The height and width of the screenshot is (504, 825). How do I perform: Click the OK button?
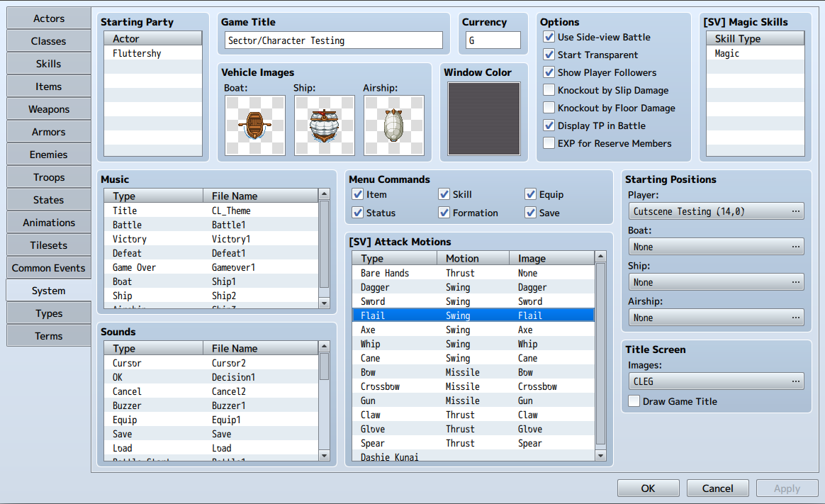coord(648,488)
